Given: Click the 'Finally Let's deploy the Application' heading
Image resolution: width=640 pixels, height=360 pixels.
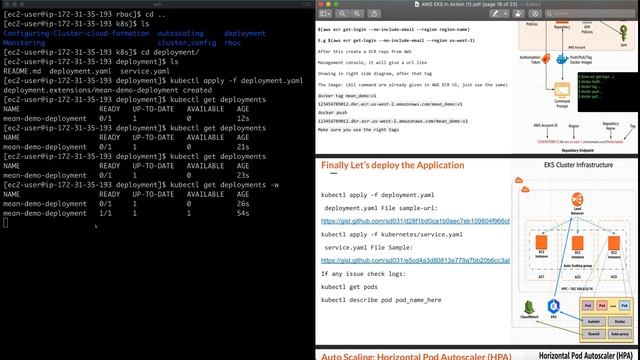Looking at the screenshot, I should (393, 165).
